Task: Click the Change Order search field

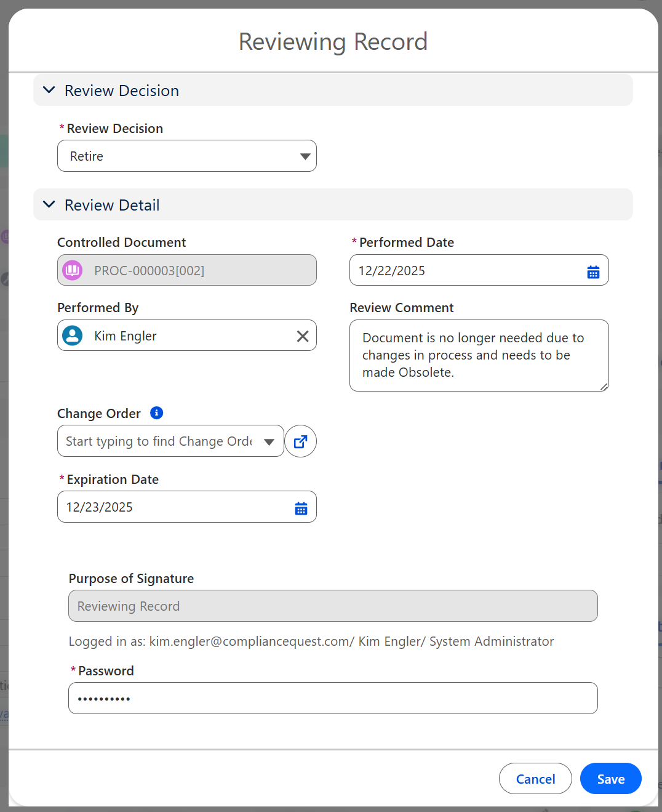Action: click(159, 441)
